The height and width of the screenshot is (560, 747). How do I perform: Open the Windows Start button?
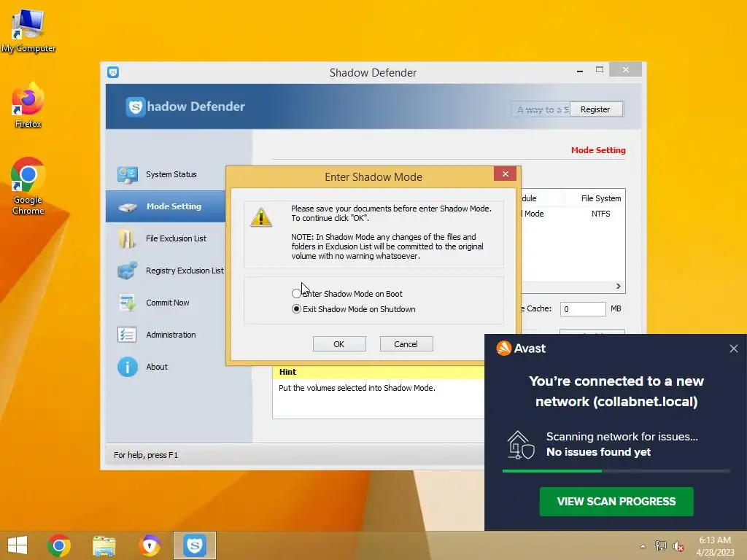[18, 545]
